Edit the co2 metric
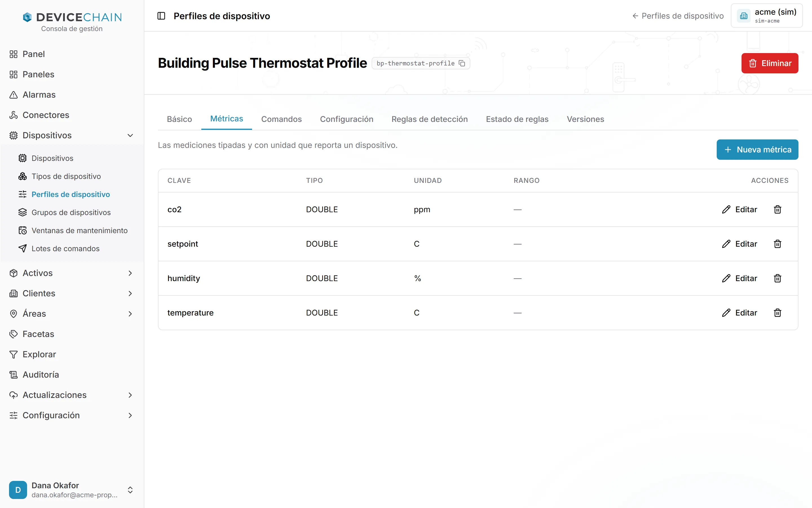The height and width of the screenshot is (508, 812). coord(740,209)
